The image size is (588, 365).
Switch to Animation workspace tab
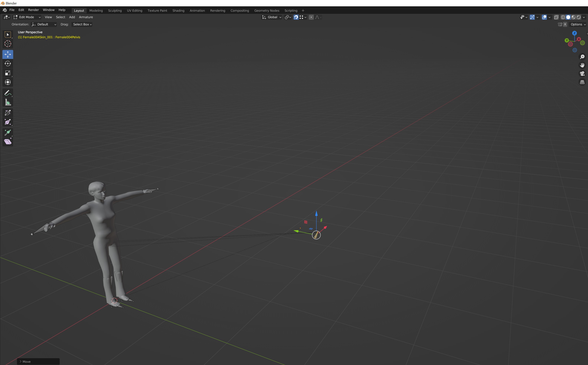(x=197, y=11)
